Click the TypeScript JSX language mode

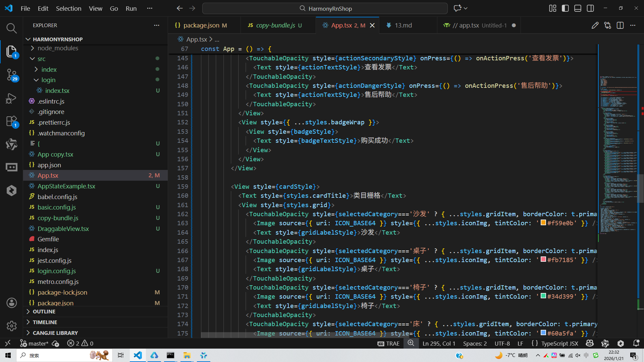tap(559, 343)
